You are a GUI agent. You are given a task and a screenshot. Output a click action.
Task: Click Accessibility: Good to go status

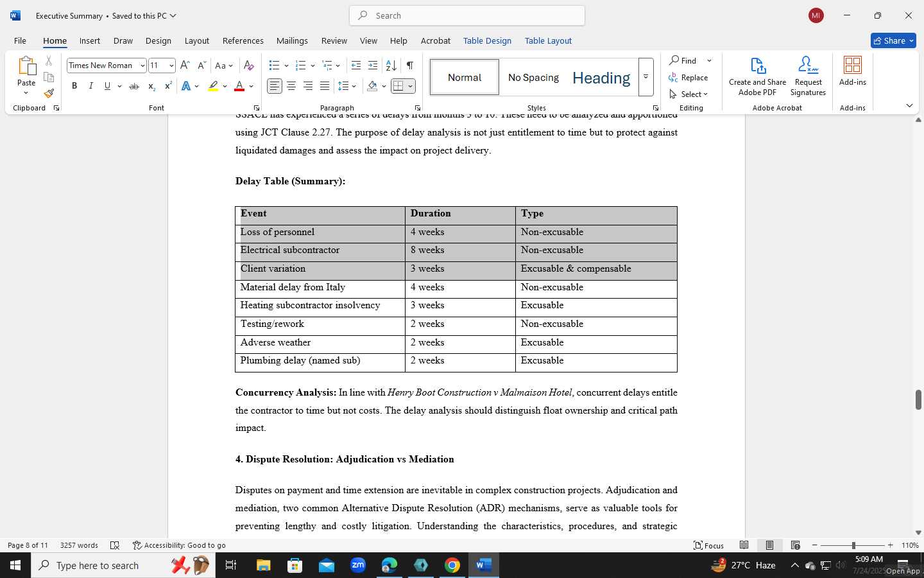(x=179, y=545)
